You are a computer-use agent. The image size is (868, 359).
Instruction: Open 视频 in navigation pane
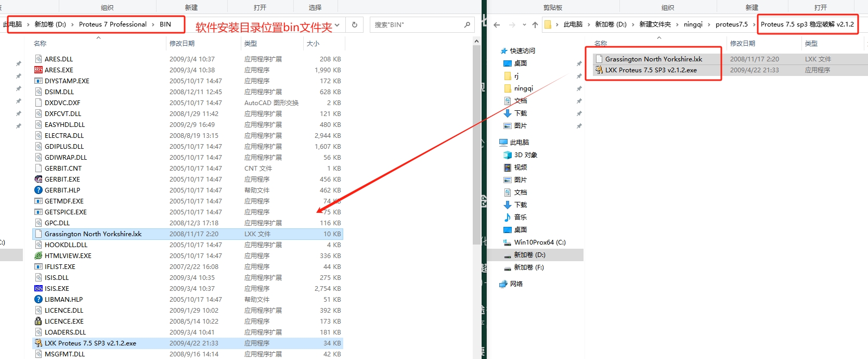click(521, 167)
